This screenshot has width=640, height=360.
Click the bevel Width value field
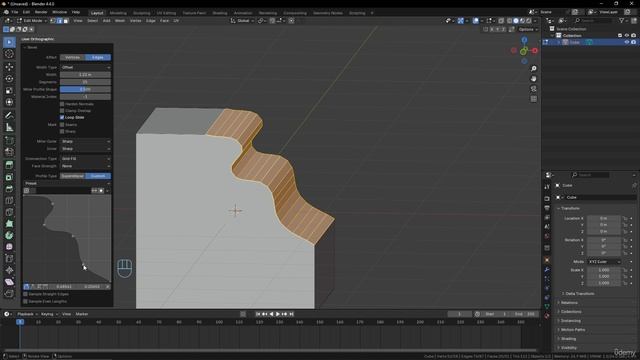(x=85, y=75)
